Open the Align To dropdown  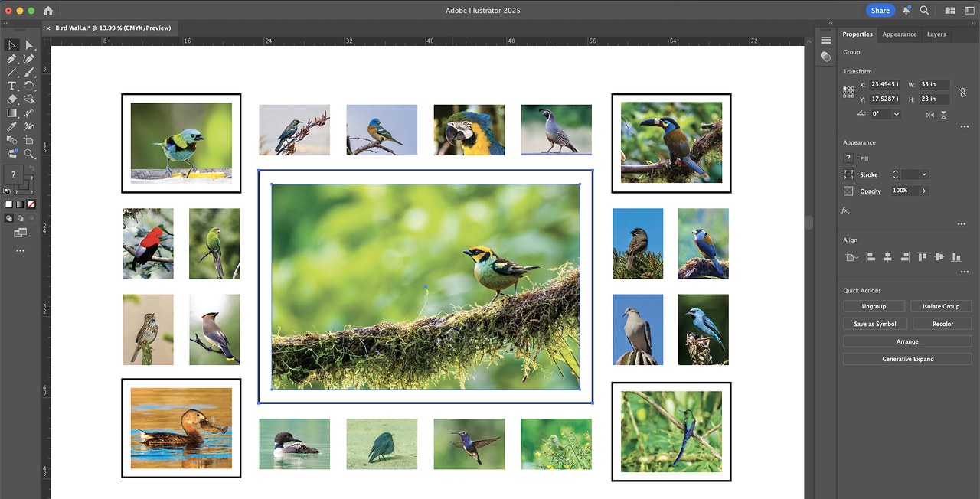851,257
